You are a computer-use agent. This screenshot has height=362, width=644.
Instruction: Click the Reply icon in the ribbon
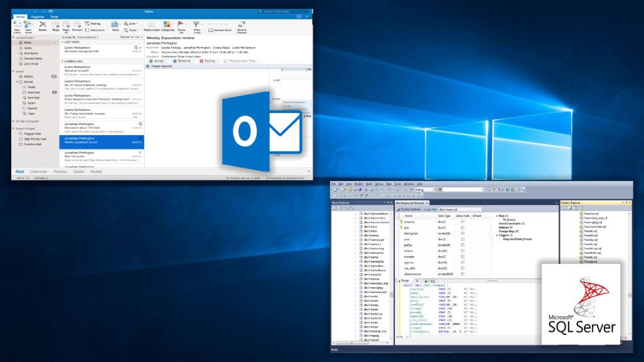click(56, 25)
